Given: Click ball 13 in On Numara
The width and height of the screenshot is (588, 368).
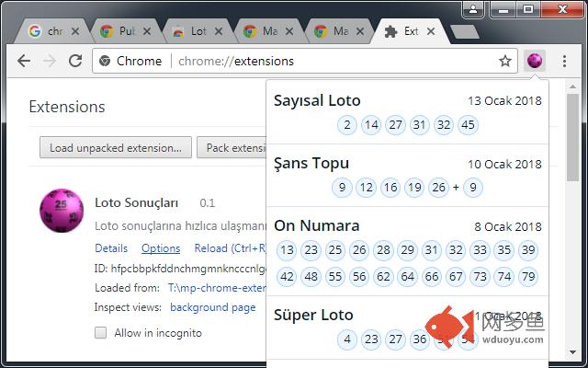Looking at the screenshot, I should (x=287, y=250).
